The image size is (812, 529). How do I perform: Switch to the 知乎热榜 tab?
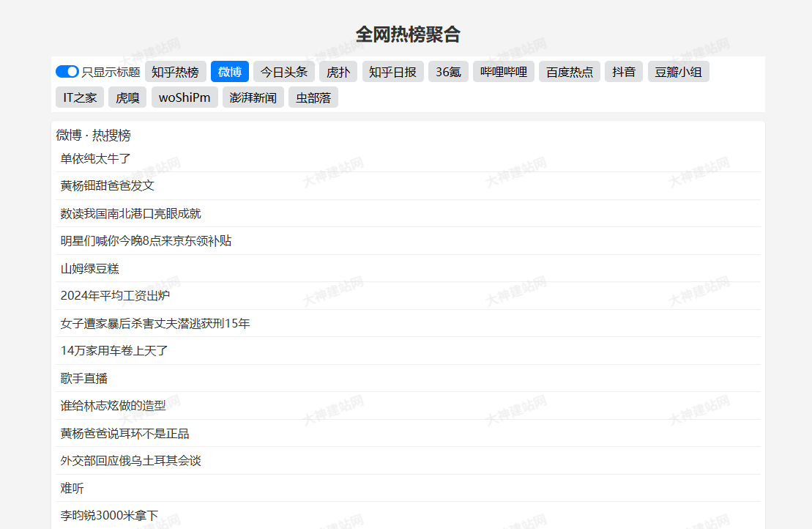(x=176, y=72)
